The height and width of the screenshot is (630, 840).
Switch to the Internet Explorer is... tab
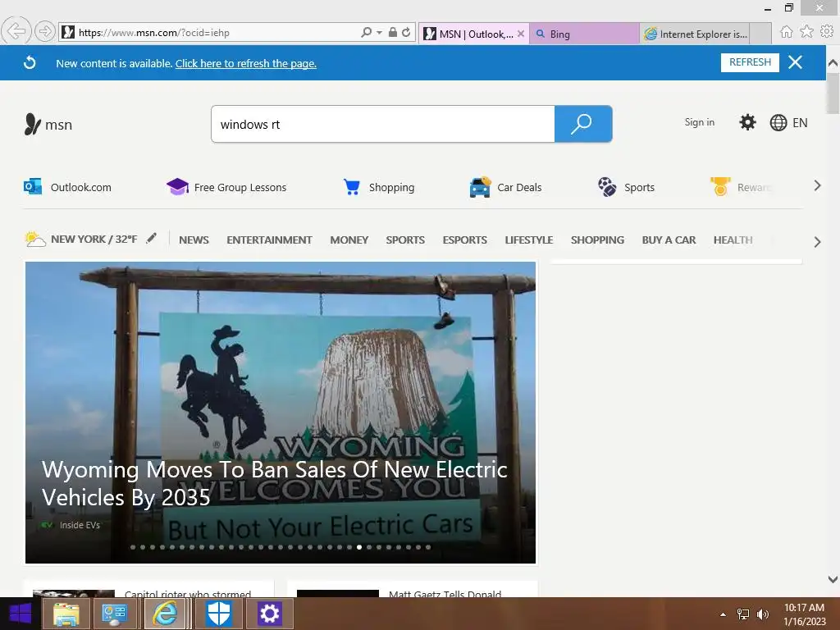(694, 34)
